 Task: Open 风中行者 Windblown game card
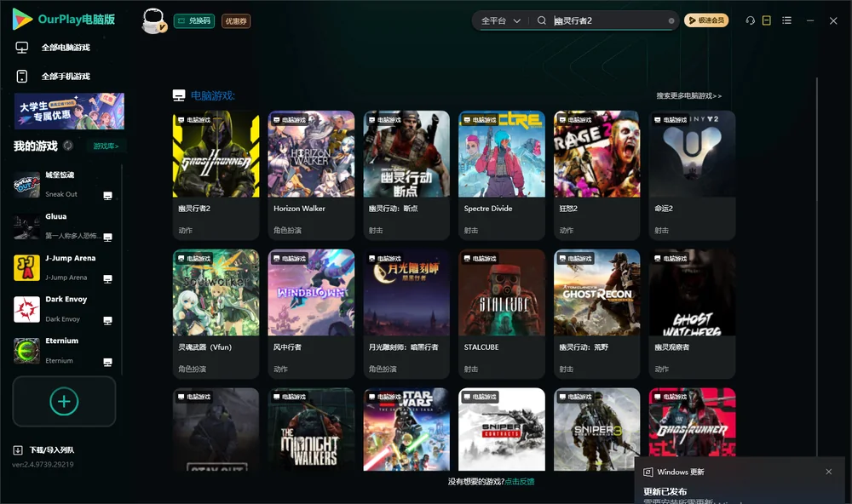coord(311,314)
